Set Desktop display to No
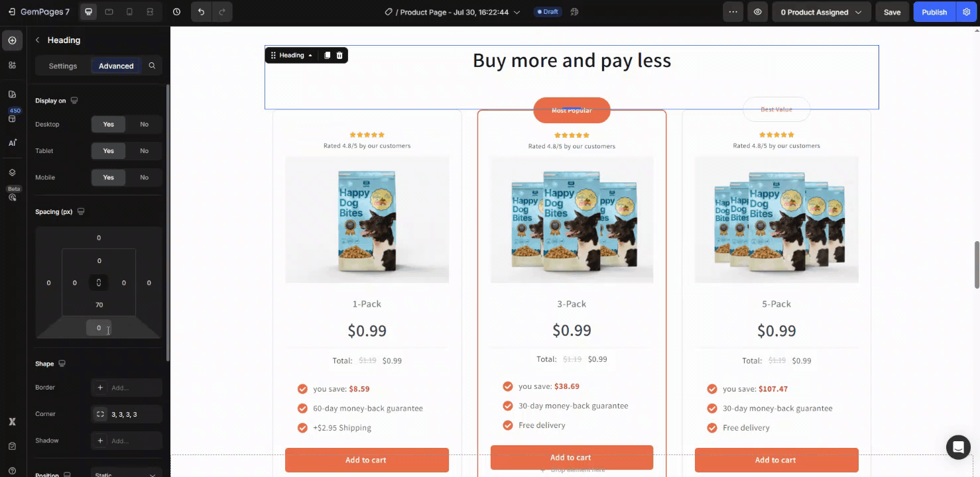The image size is (980, 477). [144, 125]
